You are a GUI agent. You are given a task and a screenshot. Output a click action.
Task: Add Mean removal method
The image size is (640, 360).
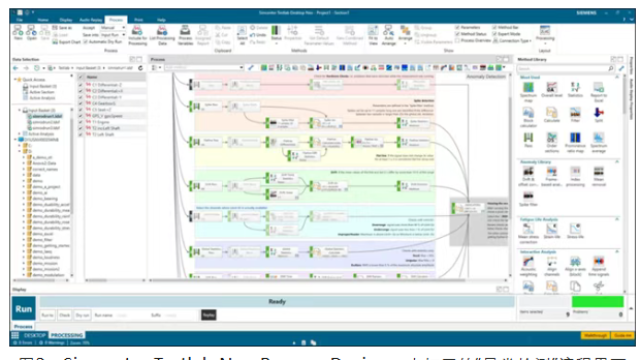(598, 176)
